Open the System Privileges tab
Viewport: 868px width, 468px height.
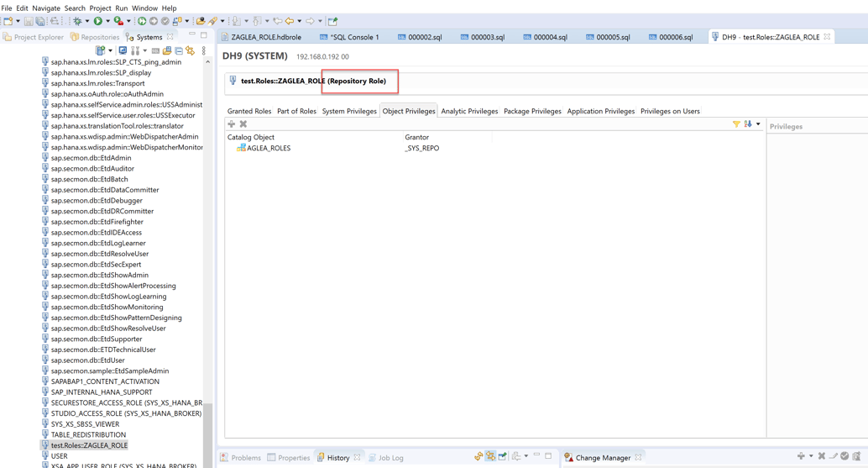click(349, 111)
